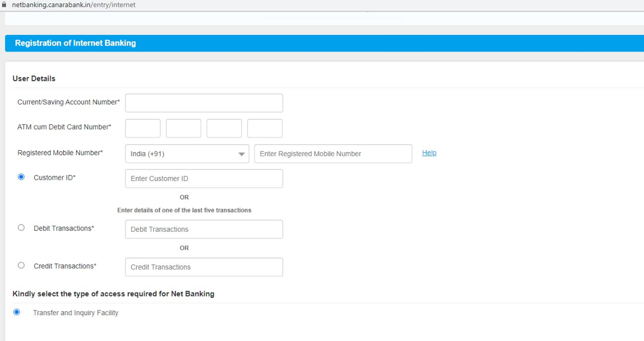
Task: Click the Registration of Internet Banking header
Action: coord(75,43)
